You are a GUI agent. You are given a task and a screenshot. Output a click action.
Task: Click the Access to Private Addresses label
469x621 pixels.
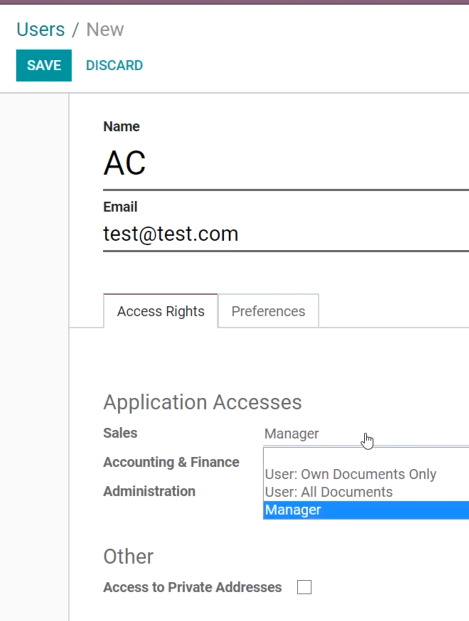(193, 587)
